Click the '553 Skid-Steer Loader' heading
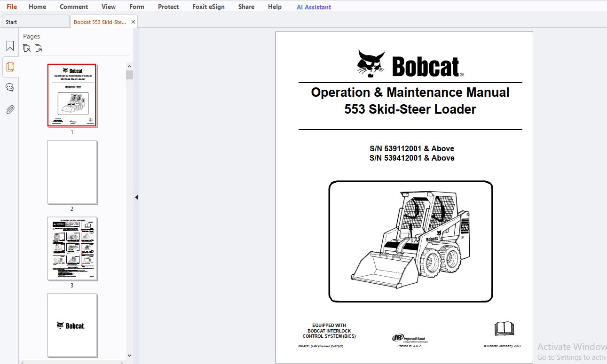Screen dimensions: 607x364 pyautogui.click(x=410, y=109)
